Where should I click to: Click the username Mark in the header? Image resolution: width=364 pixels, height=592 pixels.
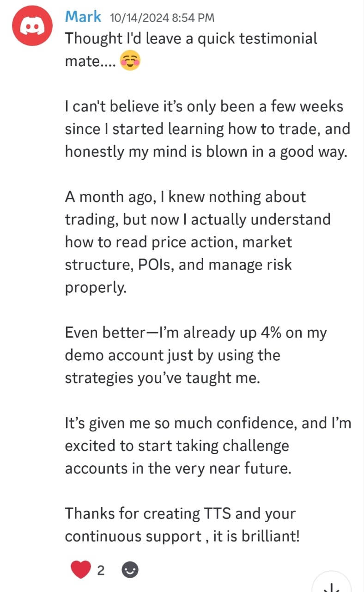(x=83, y=17)
